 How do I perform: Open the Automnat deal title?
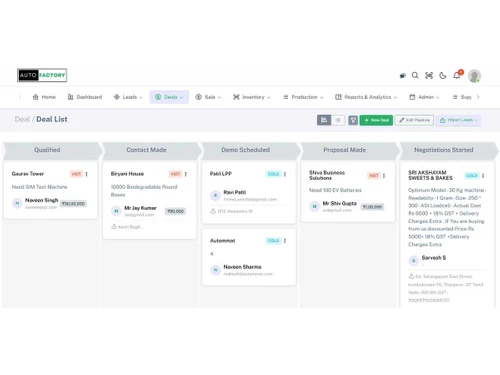[222, 241]
